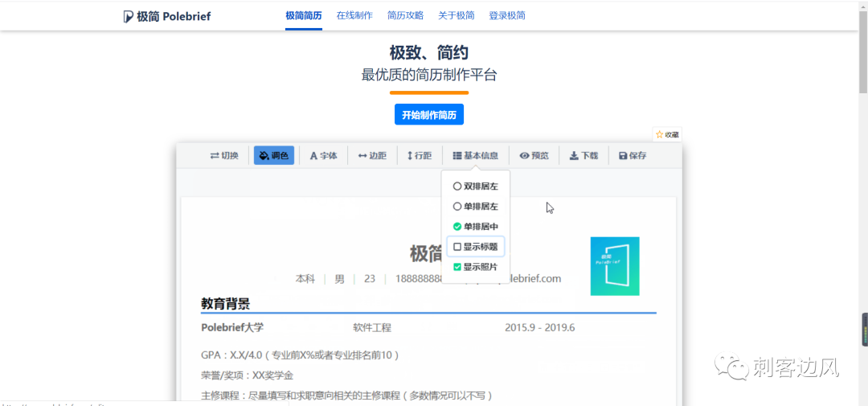Screen dimensions: 868x406
Task: Select the 单排居左 radio option
Action: 476,207
